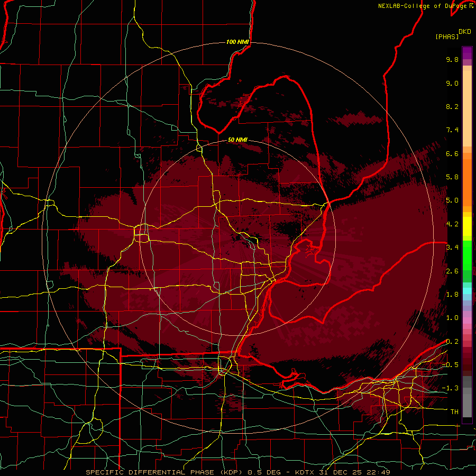Pick the purple segment at the top of the color bar
Screen dimensions: 476x476
467,53
